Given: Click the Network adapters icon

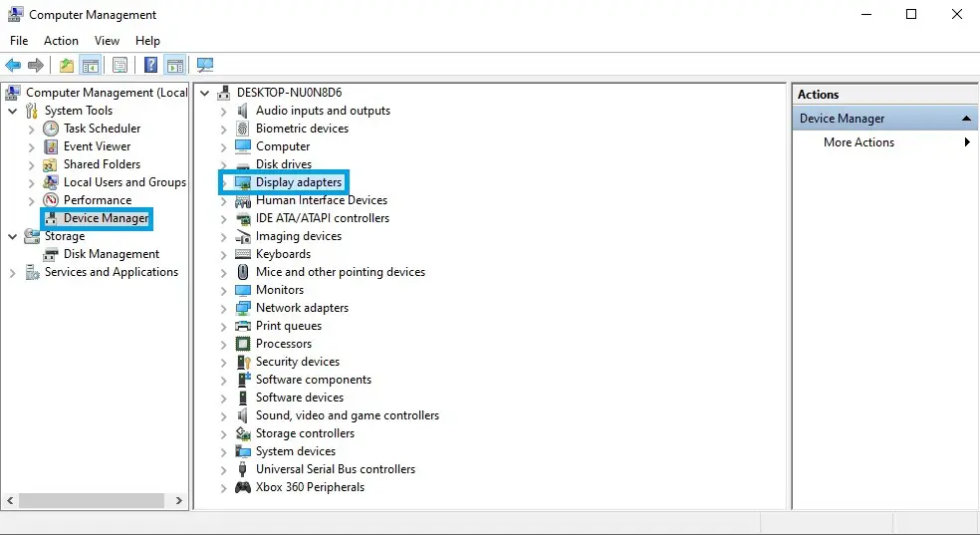Looking at the screenshot, I should [x=242, y=308].
